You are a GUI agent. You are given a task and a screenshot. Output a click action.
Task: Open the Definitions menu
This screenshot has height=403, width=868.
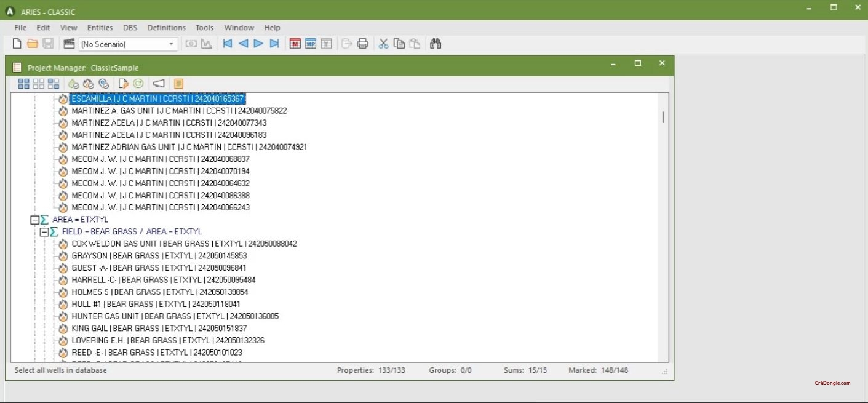pyautogui.click(x=167, y=28)
